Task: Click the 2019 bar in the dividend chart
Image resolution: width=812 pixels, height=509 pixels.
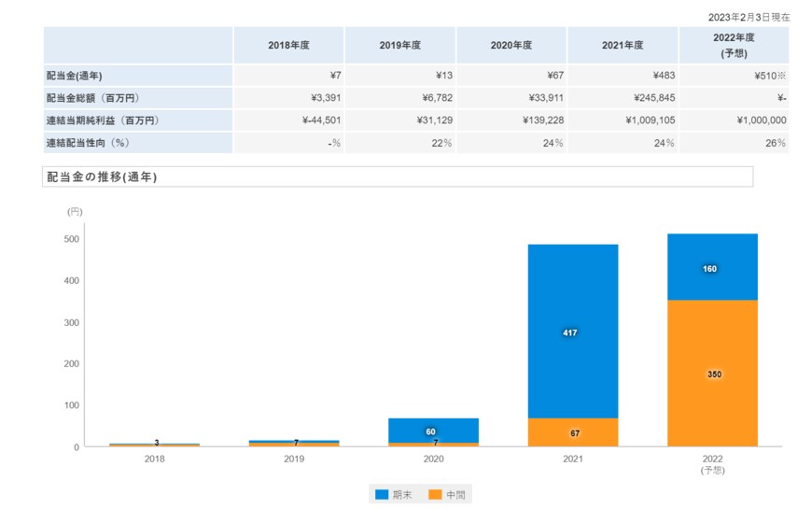Action: [x=294, y=443]
